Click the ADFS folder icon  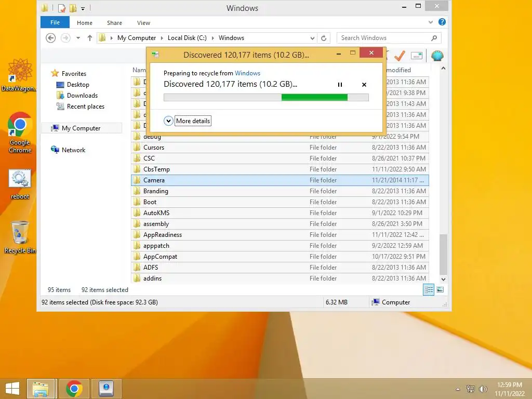137,268
